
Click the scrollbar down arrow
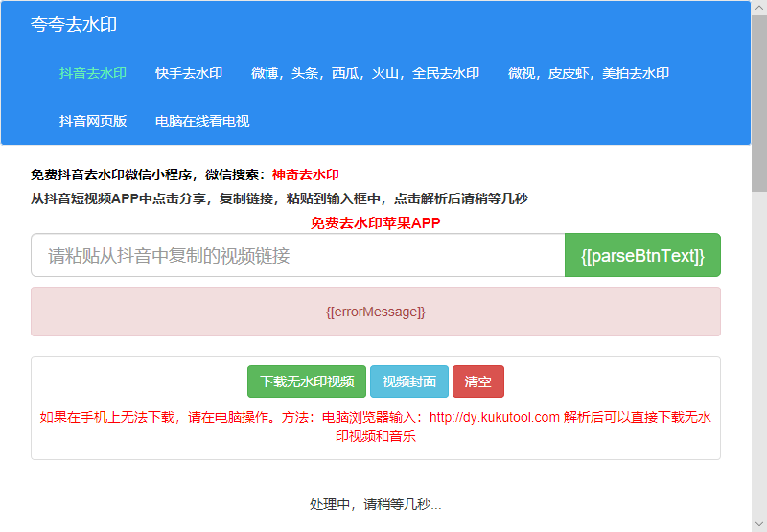(x=759, y=524)
